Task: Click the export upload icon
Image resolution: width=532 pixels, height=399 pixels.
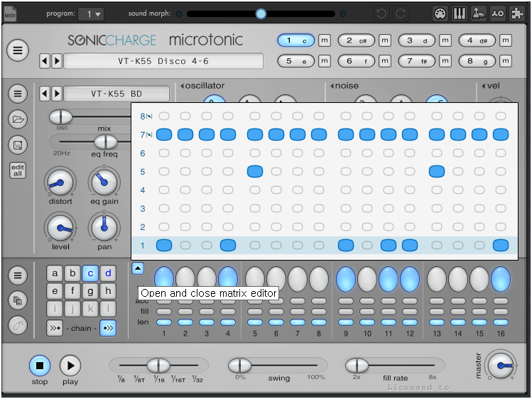Action: point(479,13)
